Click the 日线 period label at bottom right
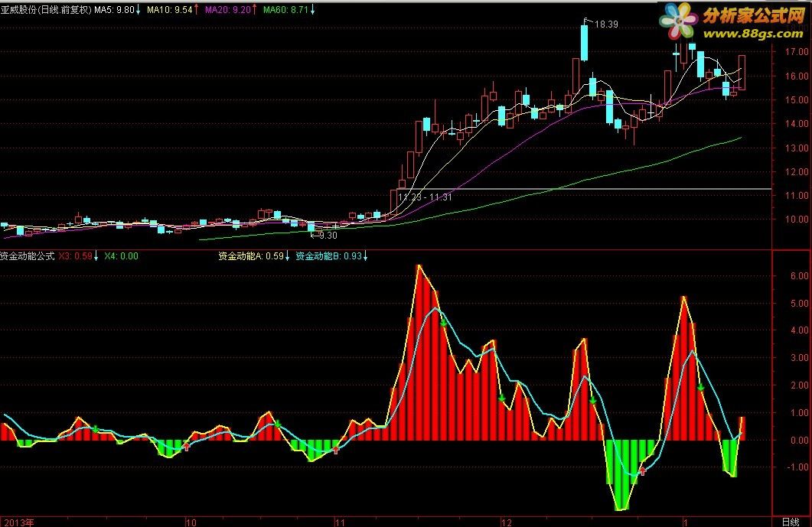Image resolution: width=812 pixels, height=527 pixels. (791, 522)
